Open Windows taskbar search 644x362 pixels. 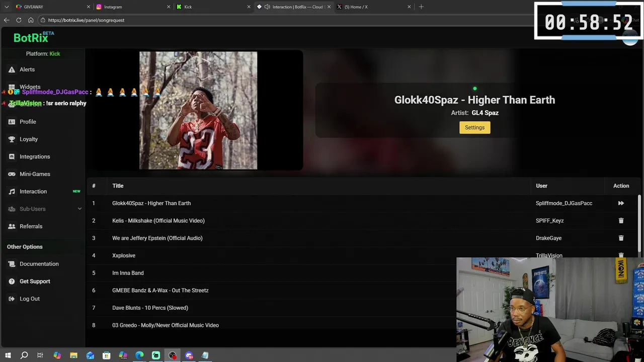click(24, 355)
